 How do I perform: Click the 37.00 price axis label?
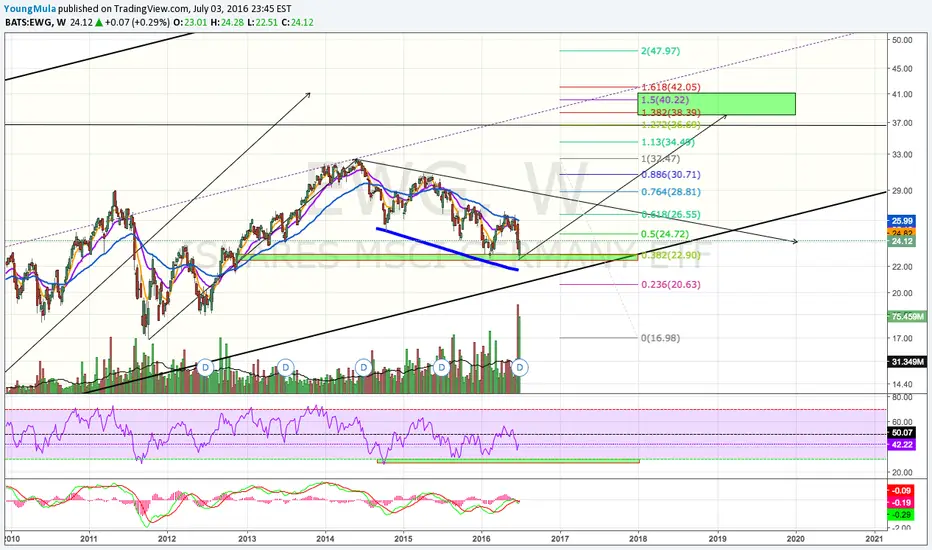902,123
